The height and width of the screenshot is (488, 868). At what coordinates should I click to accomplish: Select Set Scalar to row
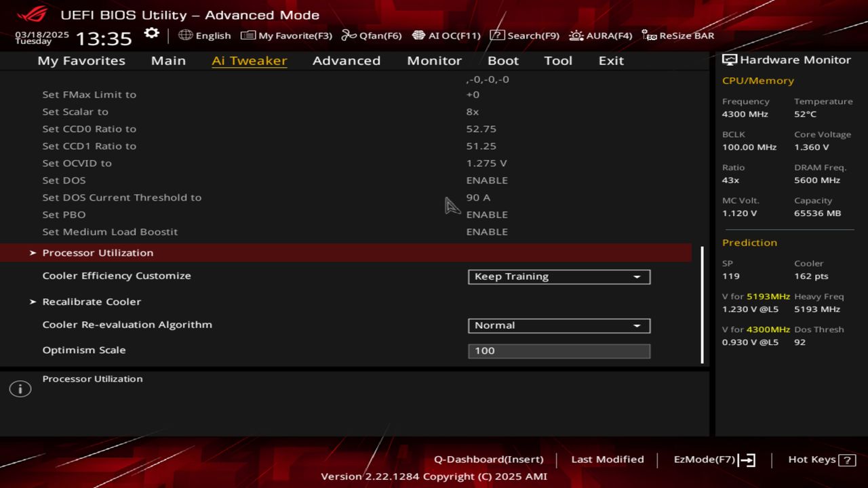point(346,112)
